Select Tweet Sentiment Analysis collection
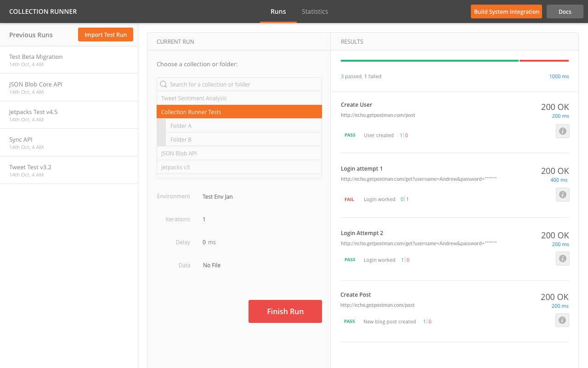Viewport: 588px width, 368px height. [x=239, y=98]
